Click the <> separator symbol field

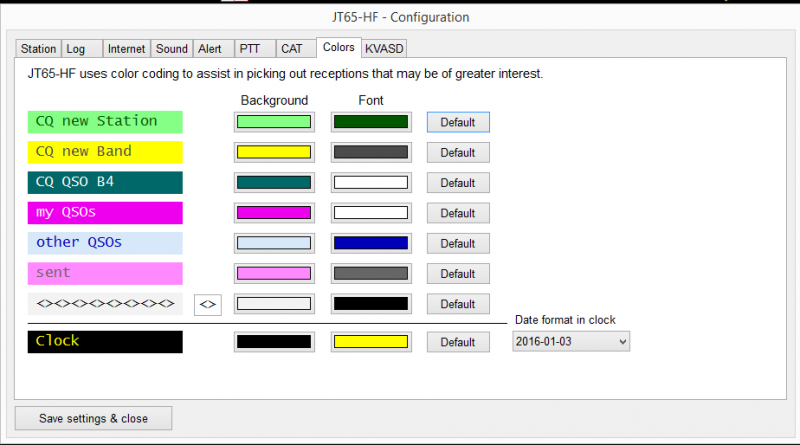pyautogui.click(x=208, y=305)
